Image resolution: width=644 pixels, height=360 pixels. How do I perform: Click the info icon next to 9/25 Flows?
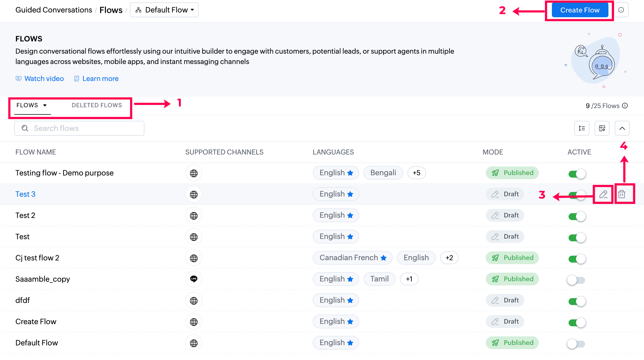click(625, 106)
